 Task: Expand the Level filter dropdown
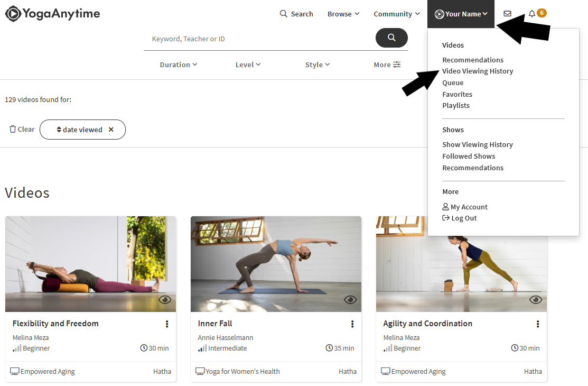(248, 65)
